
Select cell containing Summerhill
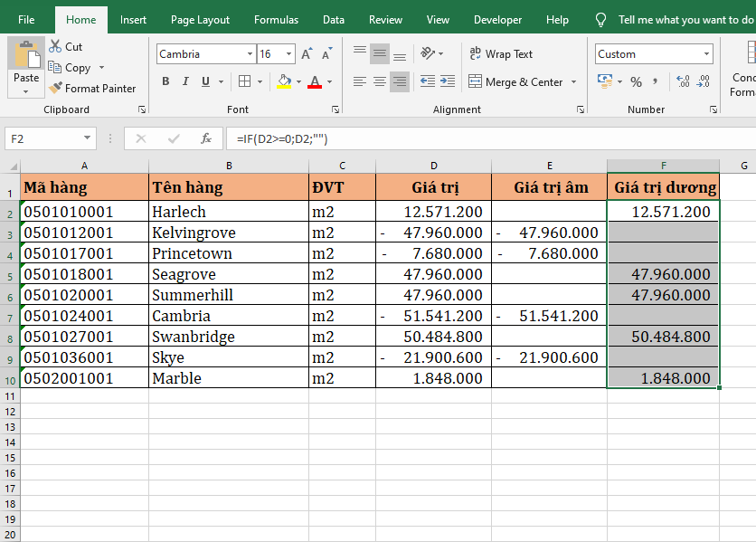tap(228, 295)
